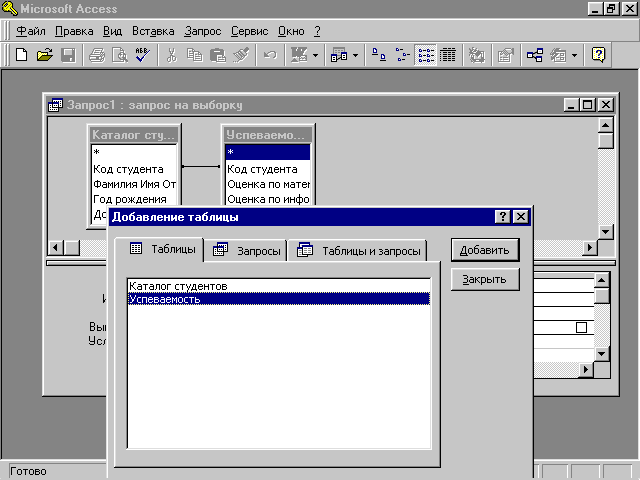
Task: Open the Вид menu
Action: 112,31
